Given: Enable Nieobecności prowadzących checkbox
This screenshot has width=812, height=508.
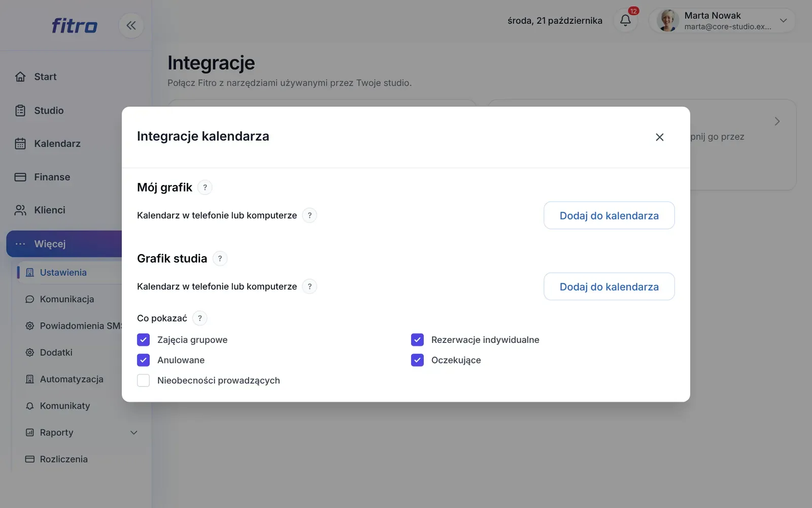Looking at the screenshot, I should 144,380.
